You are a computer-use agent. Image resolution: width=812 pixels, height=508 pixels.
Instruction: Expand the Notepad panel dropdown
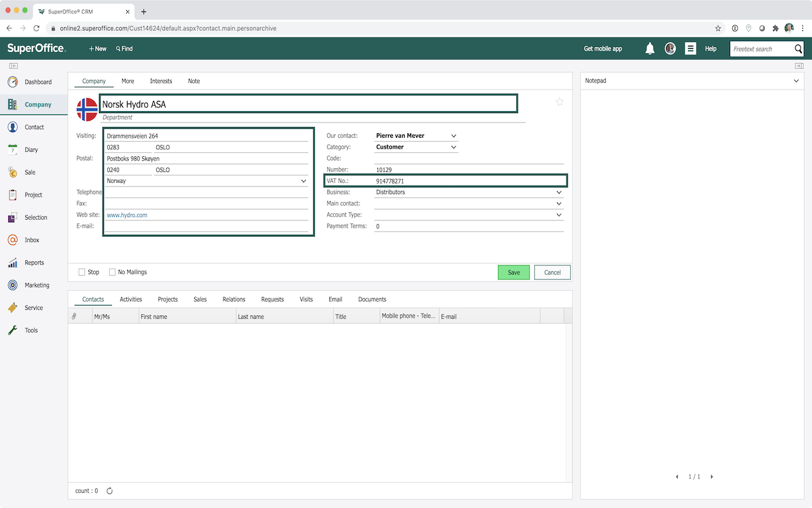point(797,81)
